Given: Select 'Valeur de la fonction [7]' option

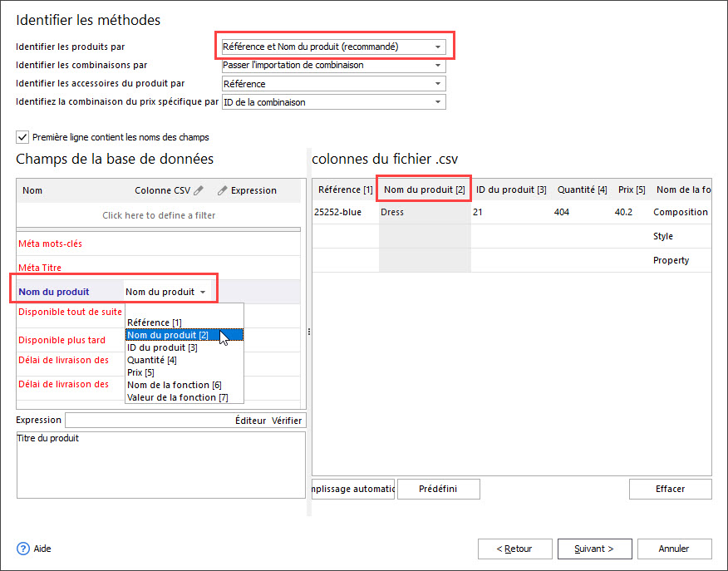Looking at the screenshot, I should [x=177, y=397].
